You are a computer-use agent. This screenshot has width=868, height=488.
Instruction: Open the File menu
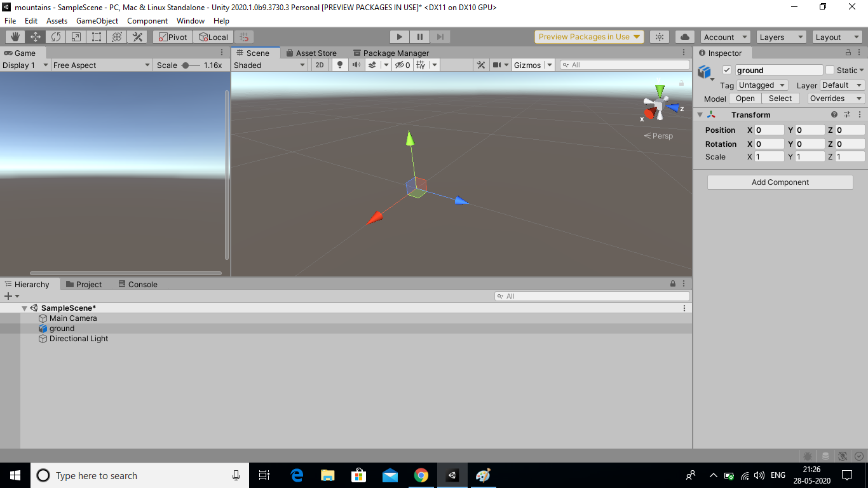(x=10, y=21)
